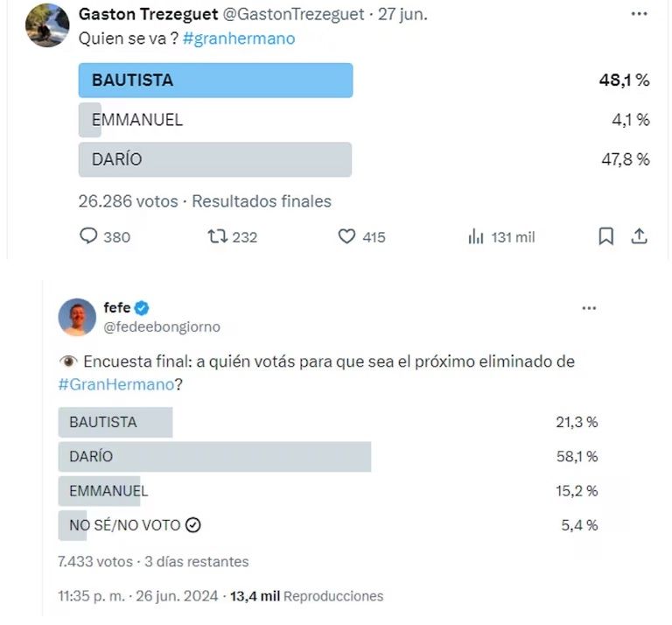The width and height of the screenshot is (672, 625).
Task: Select BAUTISTA option in fefe's poll
Action: click(x=115, y=422)
